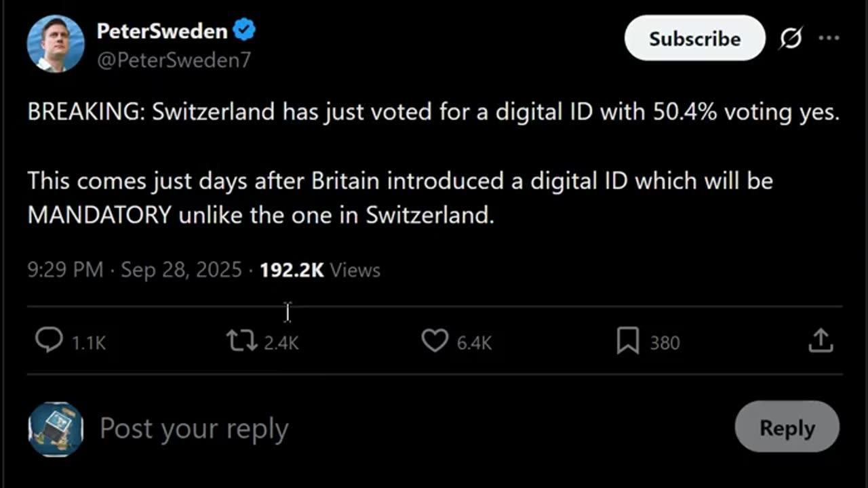Viewport: 868px width, 488px height.
Task: Open the share post icon
Action: click(x=820, y=341)
